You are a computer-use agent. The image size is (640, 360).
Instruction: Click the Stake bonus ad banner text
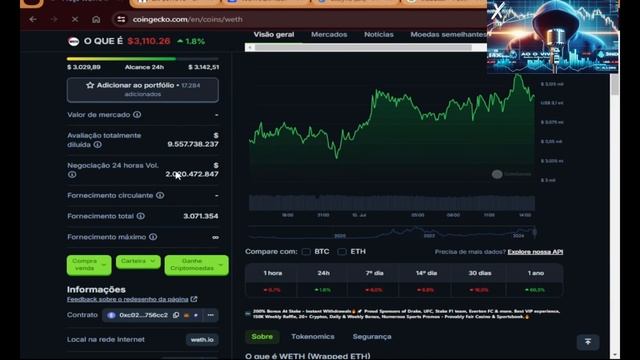pyautogui.click(x=406, y=314)
